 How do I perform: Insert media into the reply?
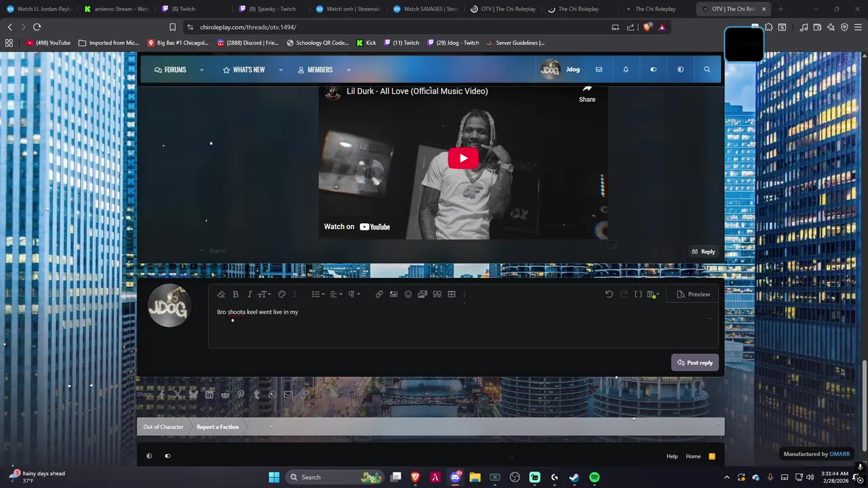[x=422, y=294]
